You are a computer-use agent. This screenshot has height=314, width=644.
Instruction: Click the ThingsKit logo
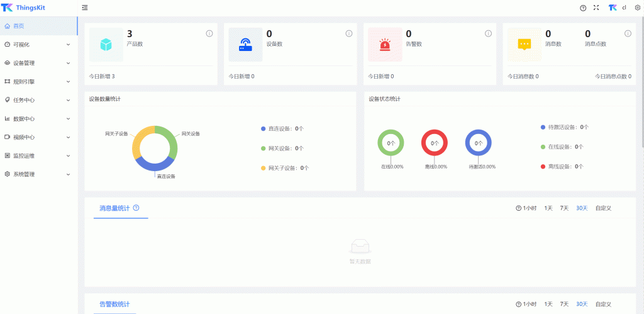22,8
